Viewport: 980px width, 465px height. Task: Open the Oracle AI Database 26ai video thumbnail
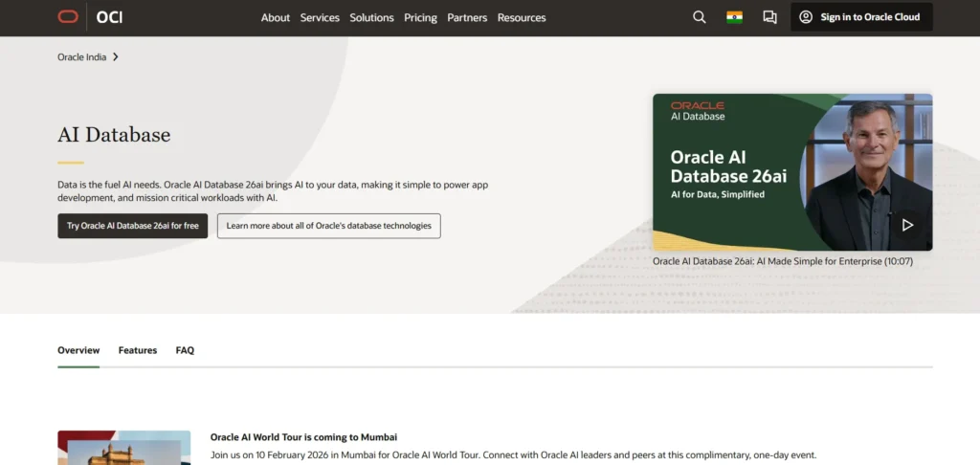pyautogui.click(x=792, y=172)
